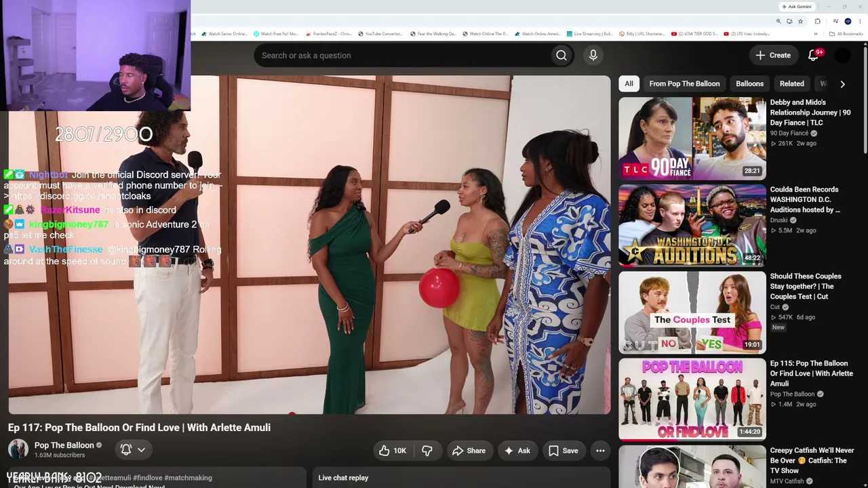Open the FrankerFaceZ bookmark

point(329,34)
